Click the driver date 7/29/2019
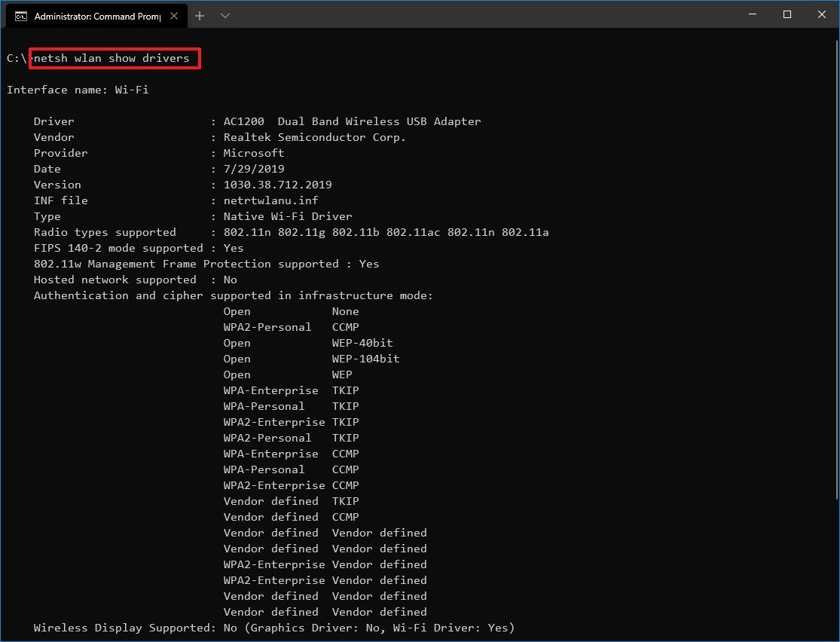Image resolution: width=840 pixels, height=642 pixels. [x=254, y=169]
